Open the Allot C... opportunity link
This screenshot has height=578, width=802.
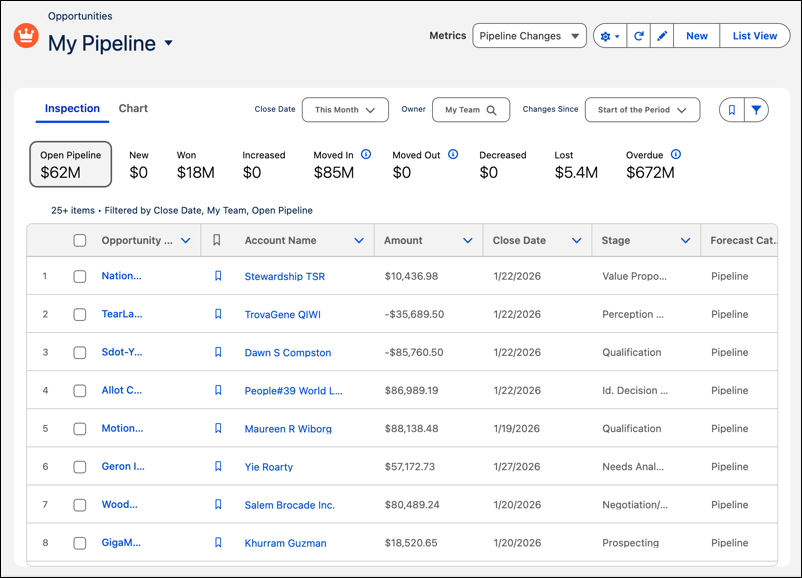[122, 390]
